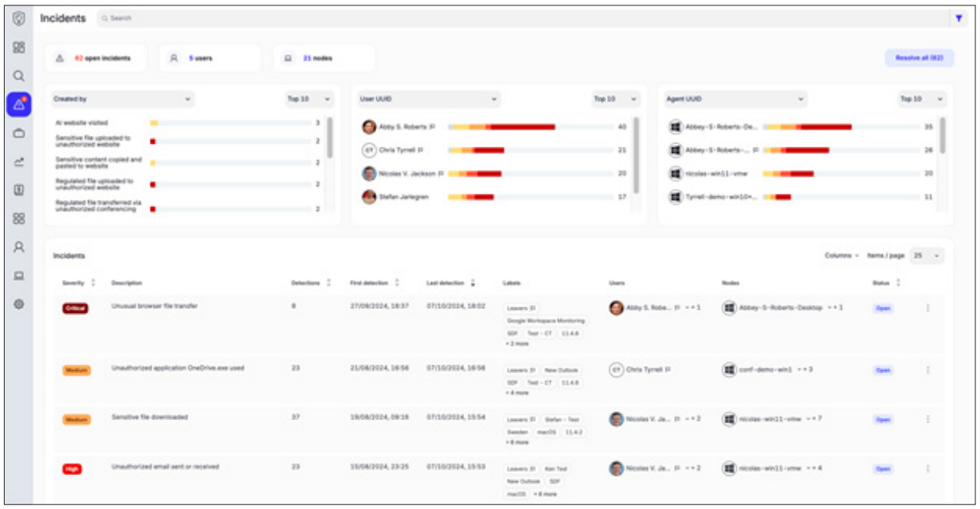
Task: Click the incidents alert icon in sidebar
Action: pyautogui.click(x=19, y=104)
